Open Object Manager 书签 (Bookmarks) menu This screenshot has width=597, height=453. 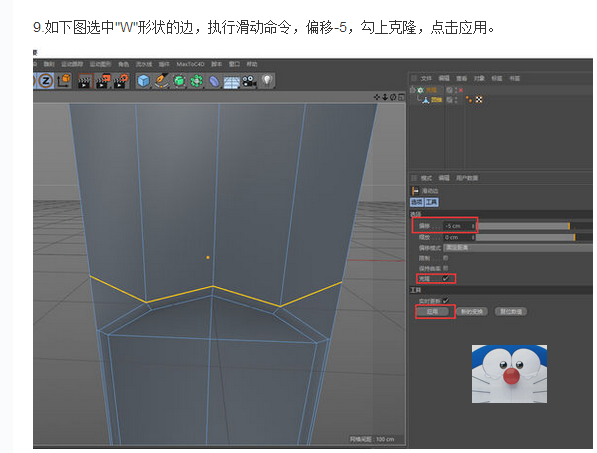(514, 78)
